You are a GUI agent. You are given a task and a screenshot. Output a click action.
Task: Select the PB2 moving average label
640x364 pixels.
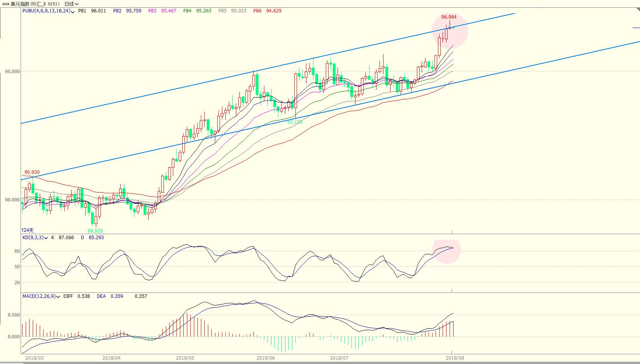coord(117,11)
